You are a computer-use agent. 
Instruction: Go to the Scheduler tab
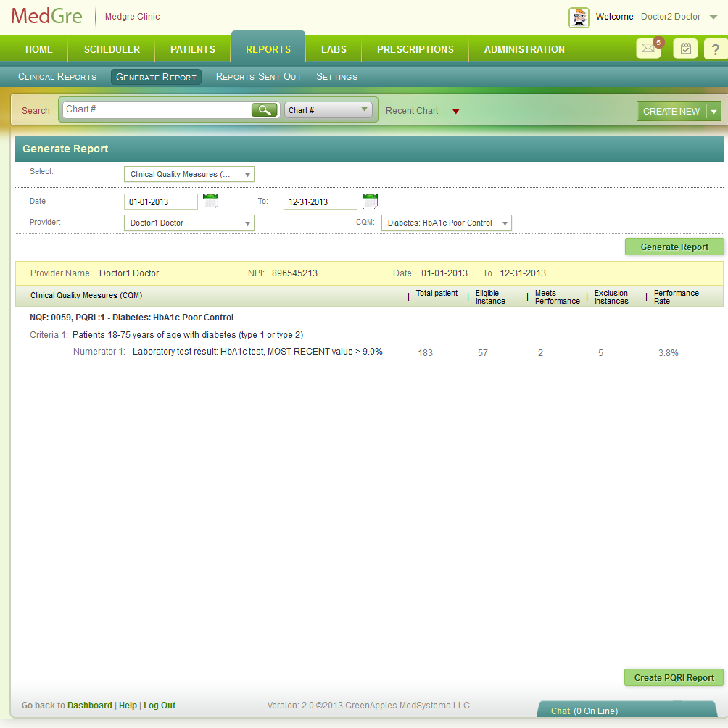tap(112, 49)
